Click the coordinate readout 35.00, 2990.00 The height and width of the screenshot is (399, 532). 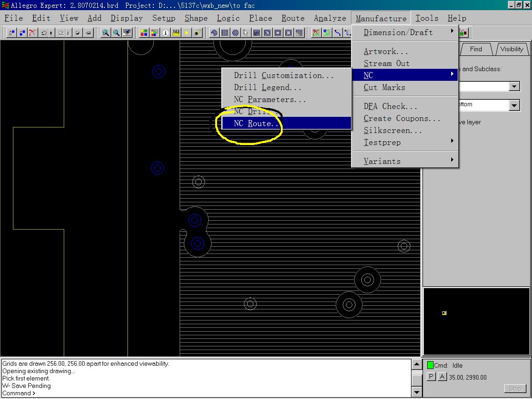tap(467, 377)
